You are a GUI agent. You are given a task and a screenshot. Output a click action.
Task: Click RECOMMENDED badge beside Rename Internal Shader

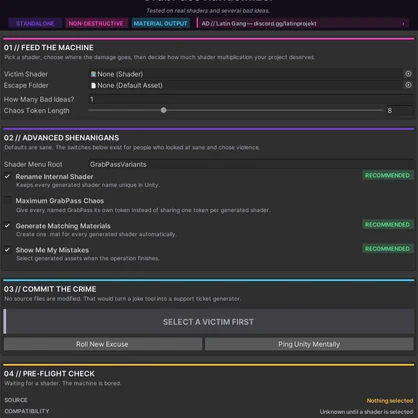pos(388,175)
